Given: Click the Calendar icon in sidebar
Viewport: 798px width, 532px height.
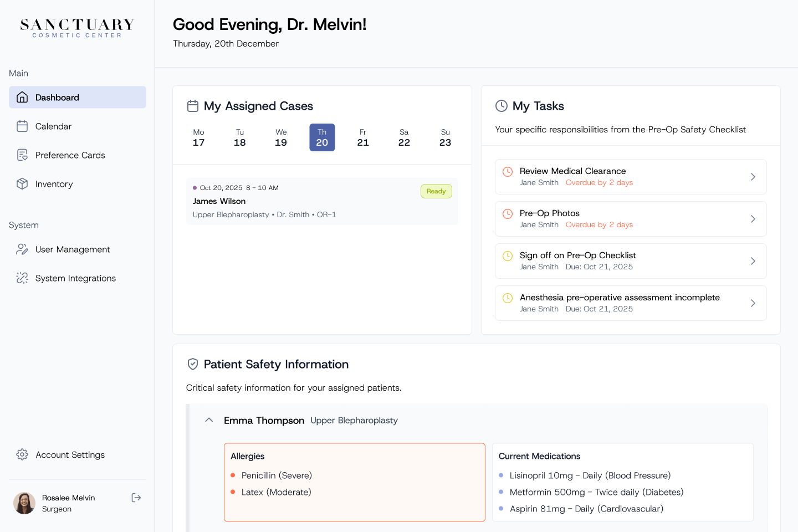Looking at the screenshot, I should point(22,126).
